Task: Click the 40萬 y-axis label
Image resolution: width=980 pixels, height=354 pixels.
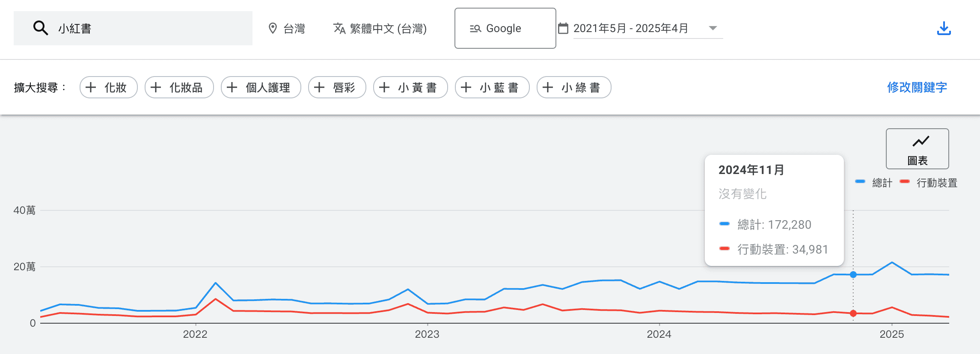Action: [x=24, y=210]
